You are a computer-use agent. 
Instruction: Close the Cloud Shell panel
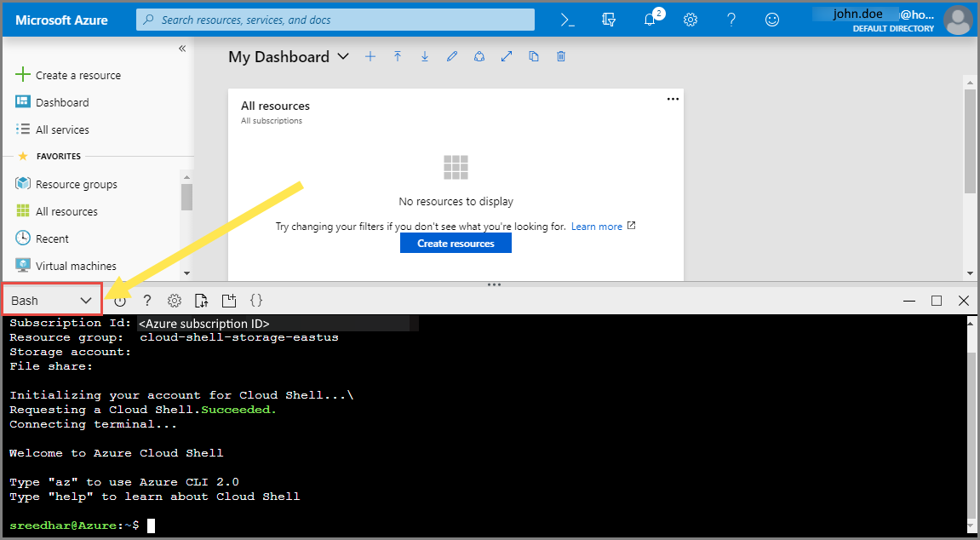(x=964, y=301)
